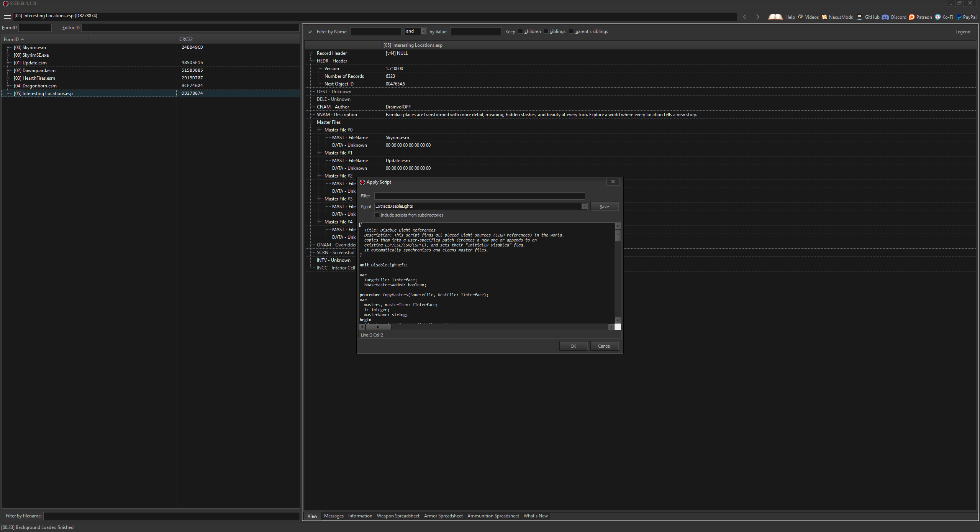Image resolution: width=980 pixels, height=532 pixels.
Task: Enable the children checkbox
Action: click(520, 31)
